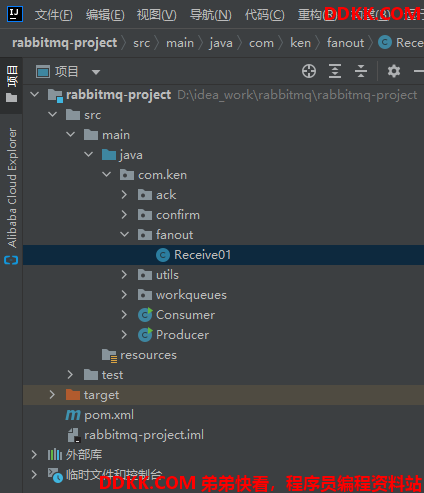Click the Collapse All toolbar icon
Image resolution: width=424 pixels, height=493 pixels.
361,71
